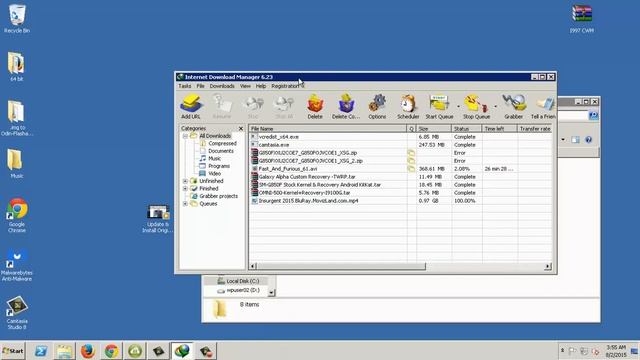Image resolution: width=640 pixels, height=360 pixels.
Task: Click the Stop toolbar icon
Action: 253,107
